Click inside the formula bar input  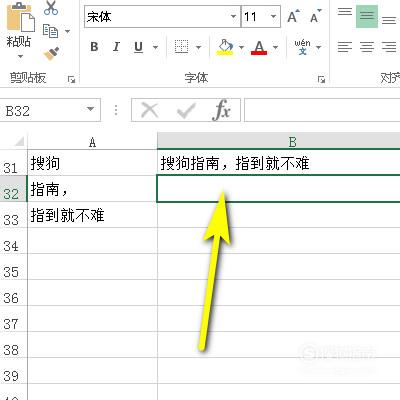tap(322, 110)
